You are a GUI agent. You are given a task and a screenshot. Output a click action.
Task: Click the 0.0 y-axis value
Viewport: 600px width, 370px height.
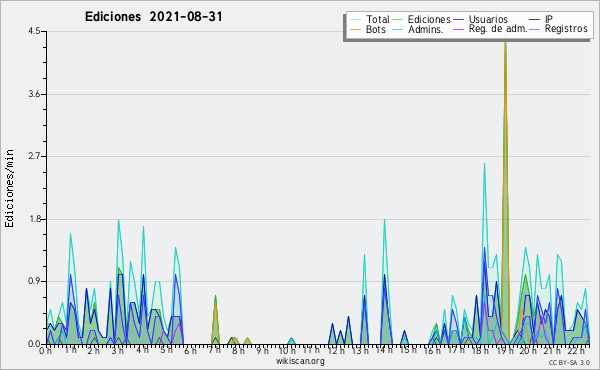34,344
